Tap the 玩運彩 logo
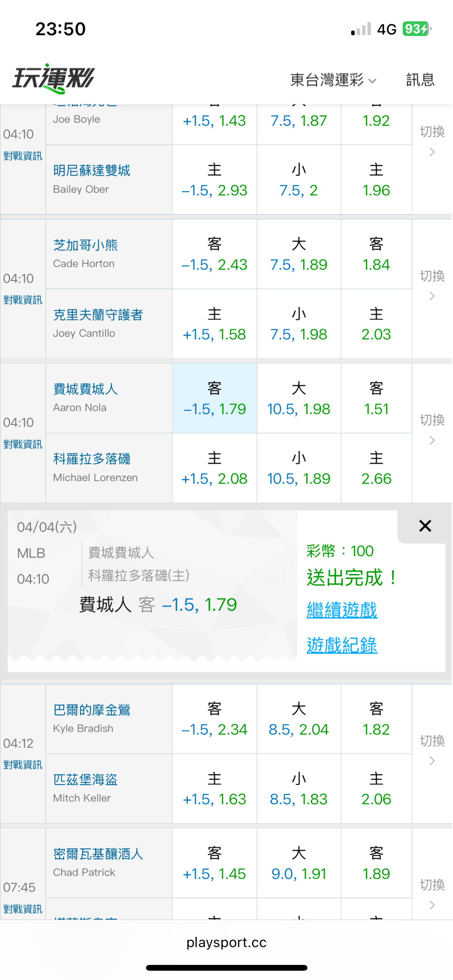 54,78
